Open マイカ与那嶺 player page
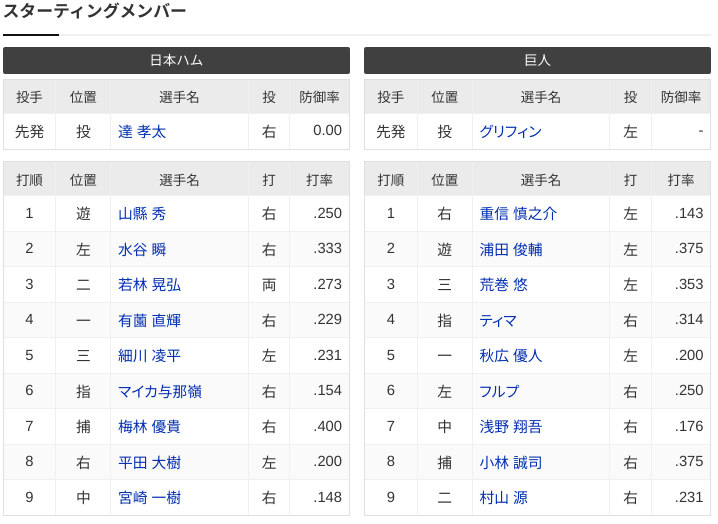 coord(160,392)
